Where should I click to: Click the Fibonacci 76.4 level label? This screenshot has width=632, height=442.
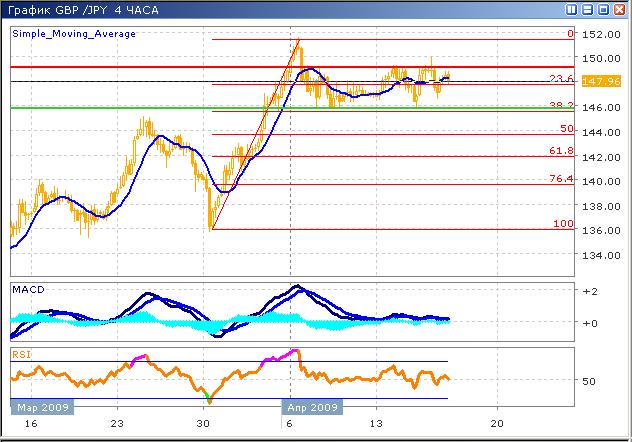click(x=563, y=179)
